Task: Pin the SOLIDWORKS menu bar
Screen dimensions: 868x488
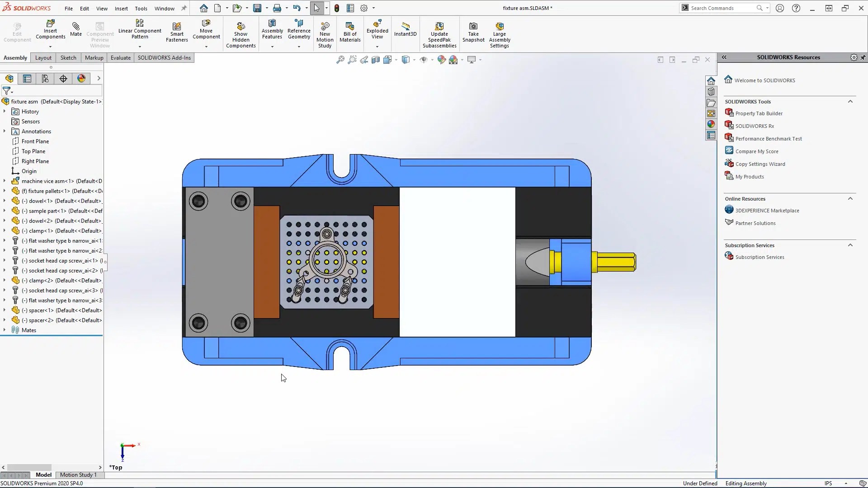Action: pyautogui.click(x=184, y=8)
